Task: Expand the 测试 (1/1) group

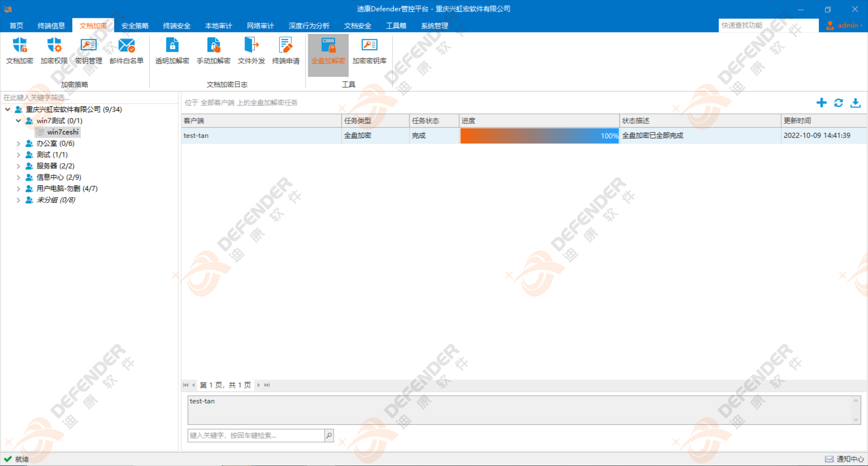Action: pyautogui.click(x=18, y=155)
